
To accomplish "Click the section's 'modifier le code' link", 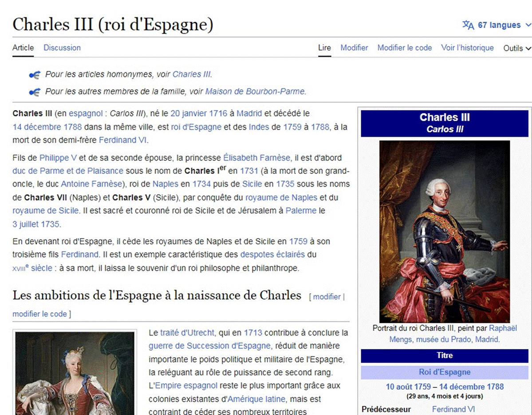I will 39,314.
